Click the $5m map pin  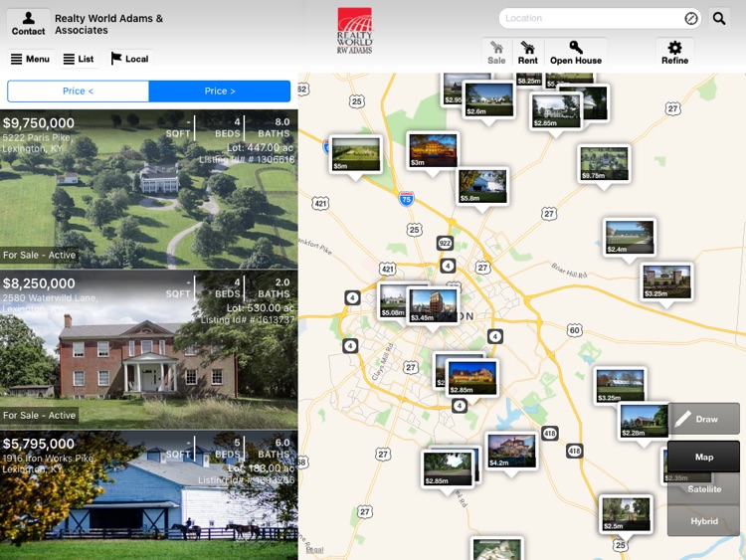pos(355,154)
